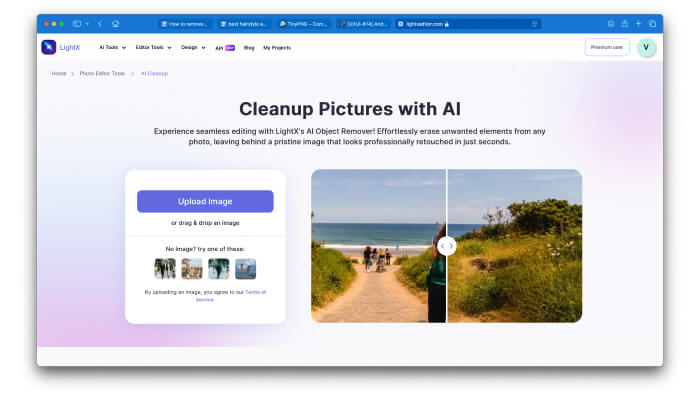Viewport: 700px width, 393px height.
Task: Go to My Projects
Action: tap(277, 48)
